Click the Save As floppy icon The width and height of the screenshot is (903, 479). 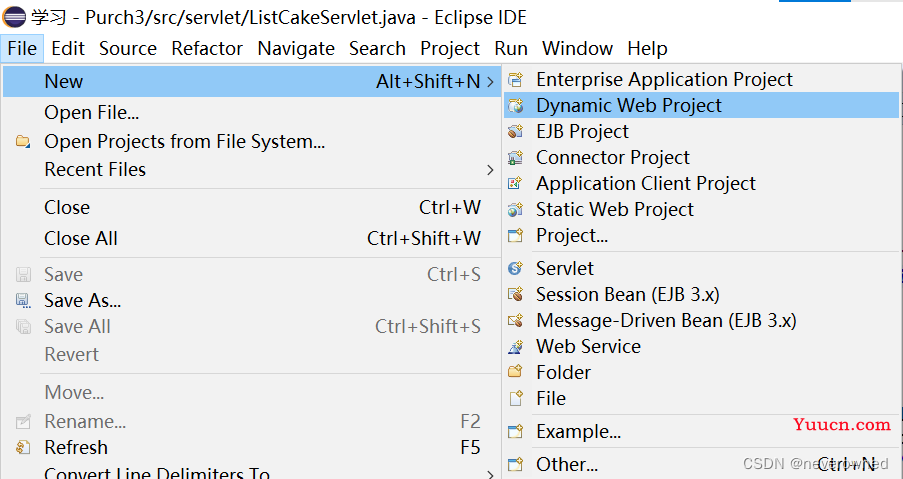pyautogui.click(x=23, y=301)
